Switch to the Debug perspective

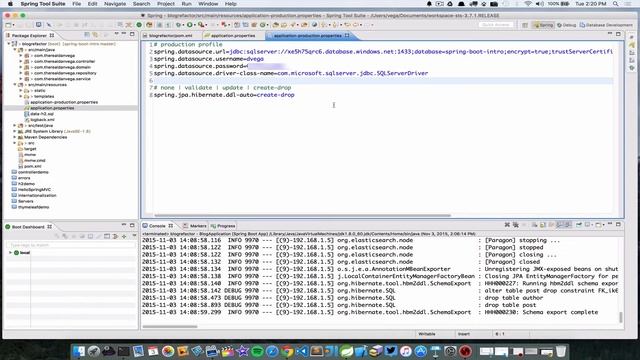(x=567, y=25)
